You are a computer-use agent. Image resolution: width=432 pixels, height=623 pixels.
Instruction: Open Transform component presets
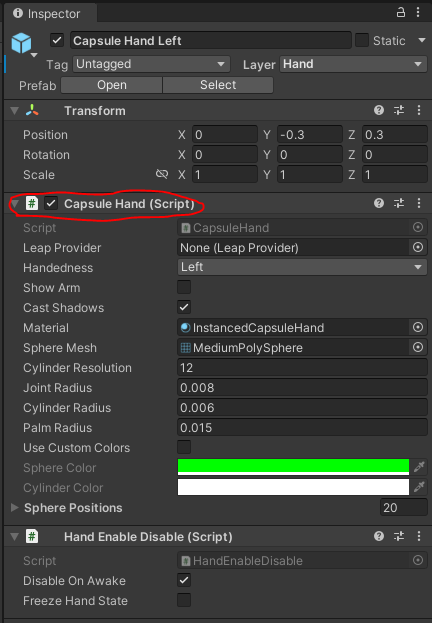pyautogui.click(x=399, y=110)
